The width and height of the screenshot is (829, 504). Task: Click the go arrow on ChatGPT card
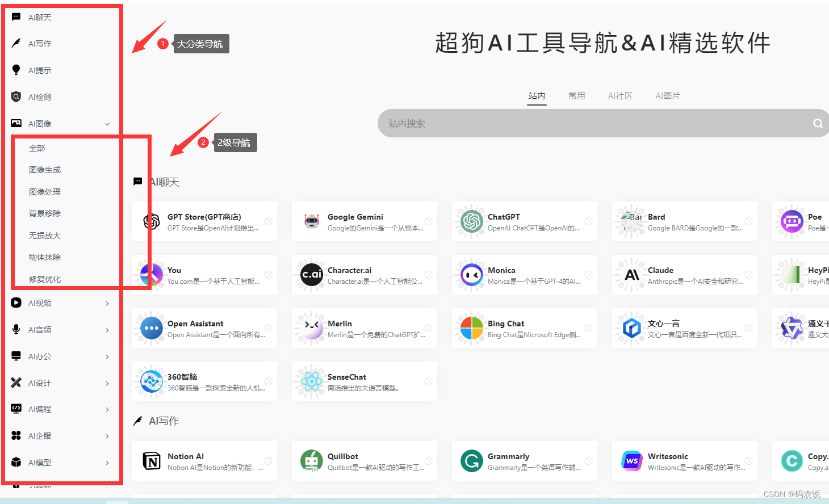[x=589, y=221]
